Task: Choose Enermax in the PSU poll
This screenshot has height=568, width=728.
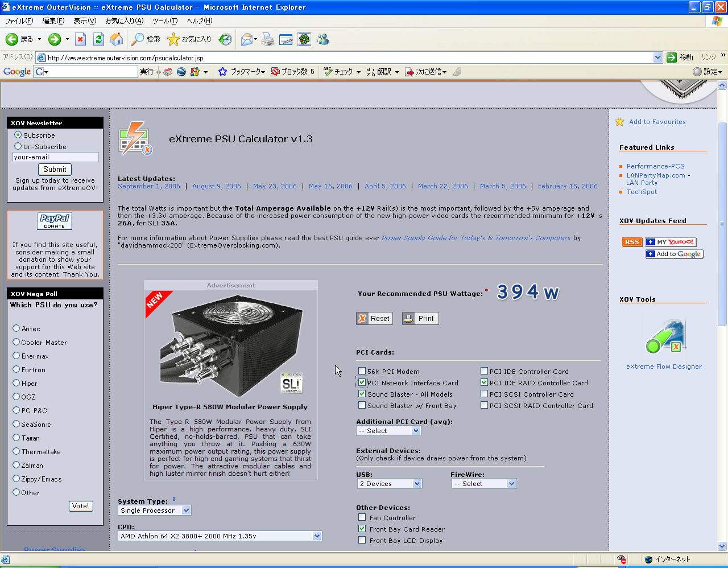Action: pos(16,356)
